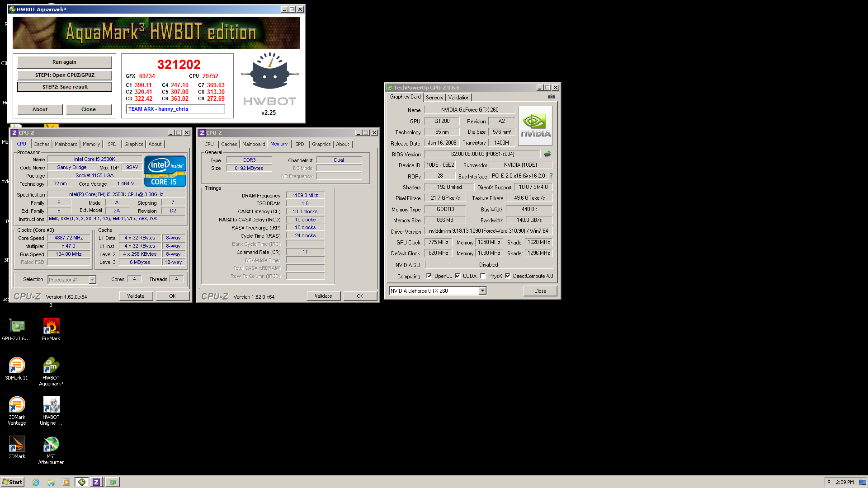868x488 pixels.
Task: Open the SPD tab in right CPU-Z
Action: [x=300, y=144]
